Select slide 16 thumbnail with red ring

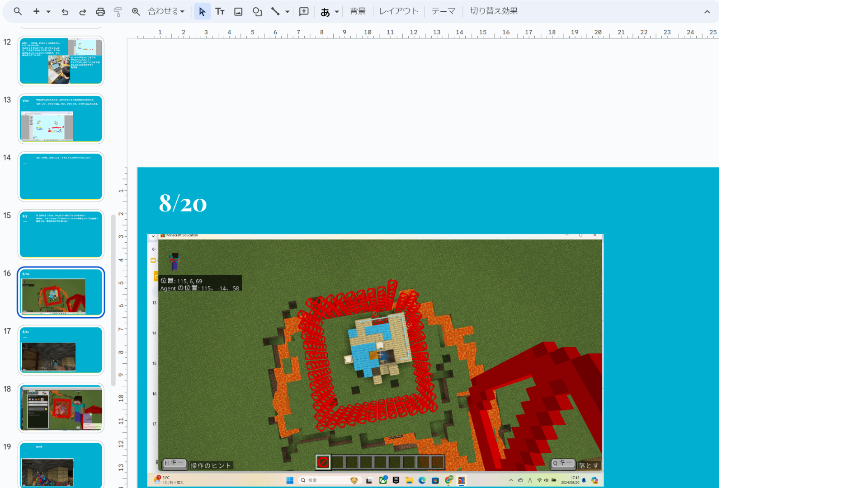click(x=61, y=292)
